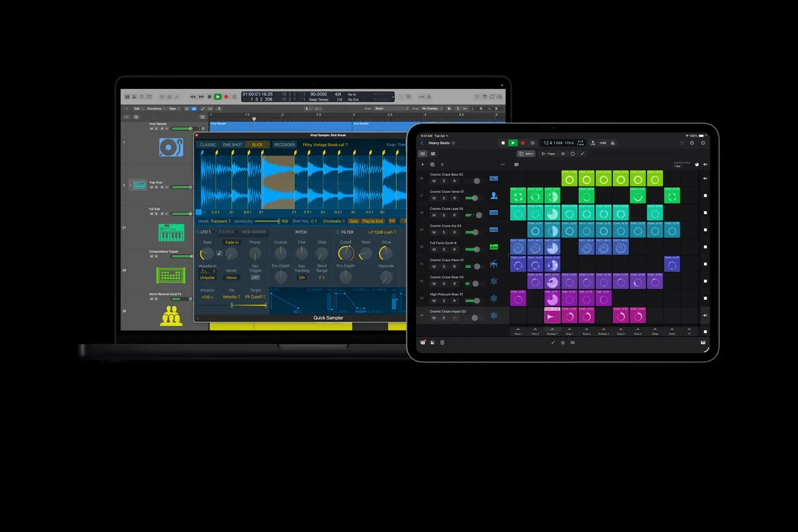Open the LFO Waveform selector
The image size is (798, 532).
pos(207,271)
